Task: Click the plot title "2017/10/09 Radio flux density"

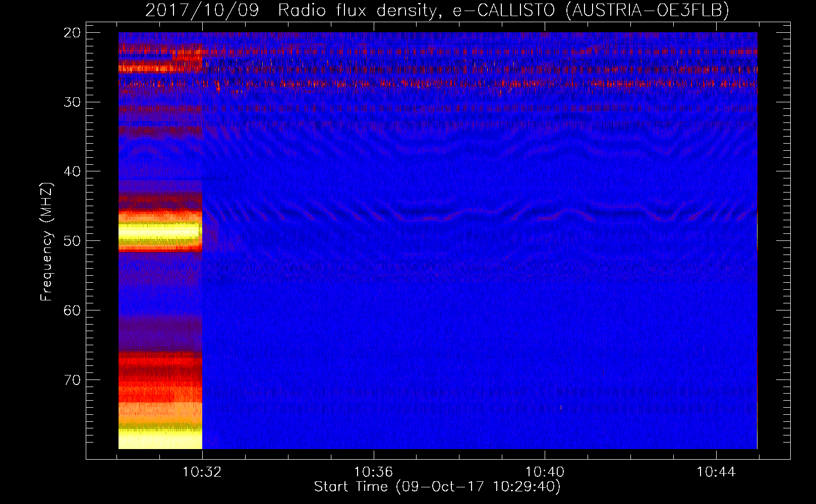Action: [290, 10]
